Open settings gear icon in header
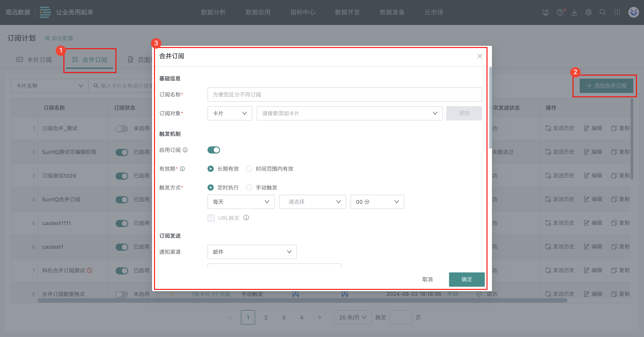 (588, 12)
